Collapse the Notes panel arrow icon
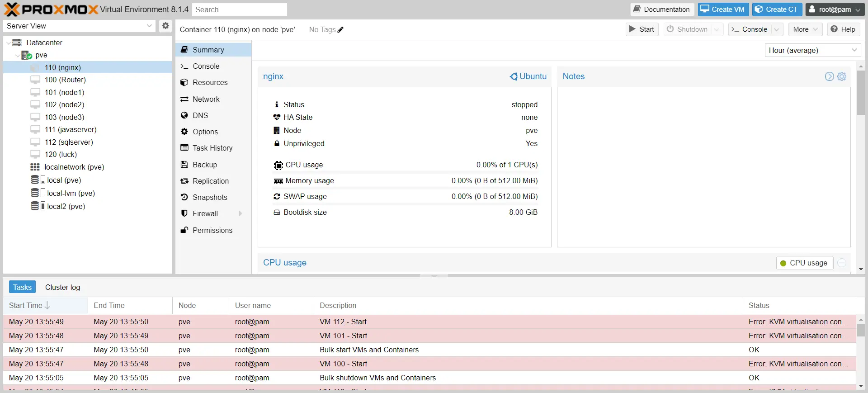 click(x=829, y=76)
